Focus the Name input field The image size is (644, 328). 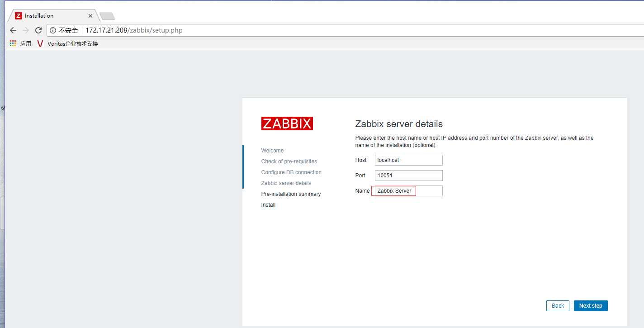point(409,191)
